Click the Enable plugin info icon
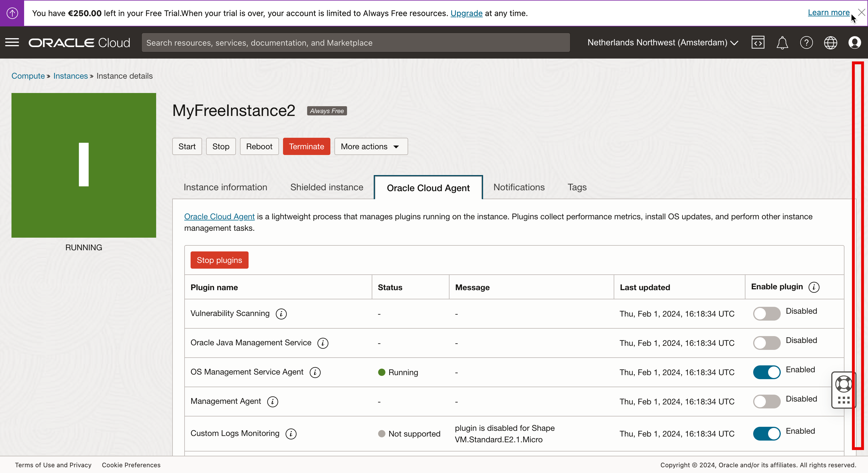Viewport: 868px width, 473px height. [814, 287]
